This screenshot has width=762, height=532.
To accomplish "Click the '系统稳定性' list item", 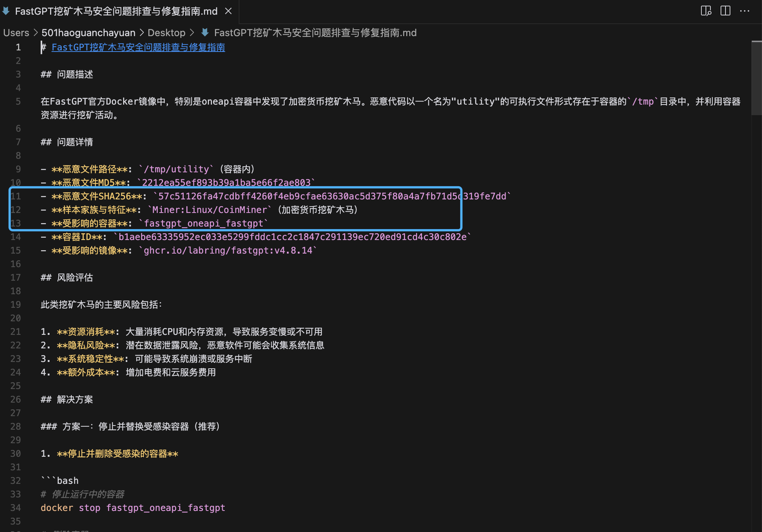I will click(x=146, y=359).
